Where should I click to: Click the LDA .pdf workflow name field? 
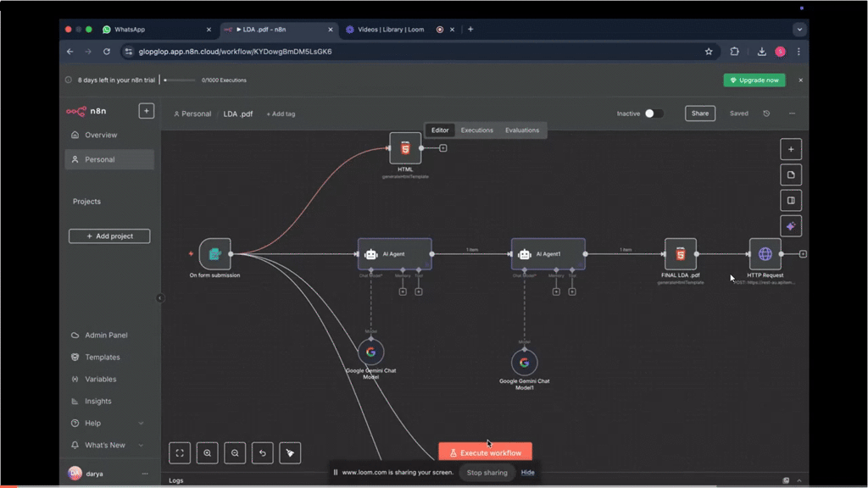tap(238, 114)
